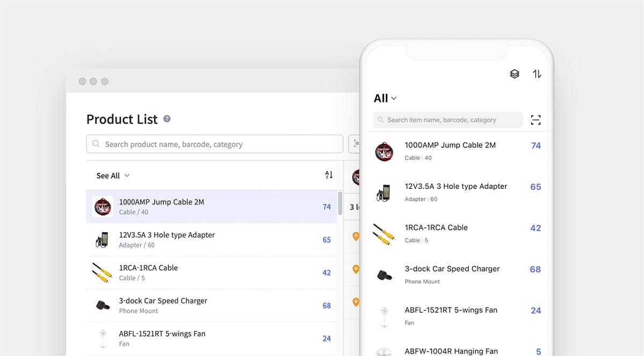Click the A-Z sort icon above product list
The height and width of the screenshot is (356, 644).
(329, 175)
